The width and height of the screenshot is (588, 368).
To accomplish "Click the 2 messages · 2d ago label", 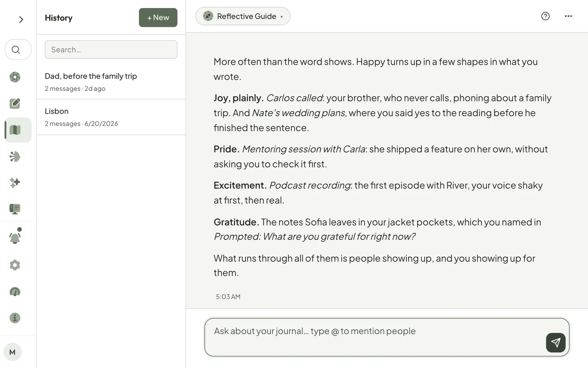I will 75,89.
